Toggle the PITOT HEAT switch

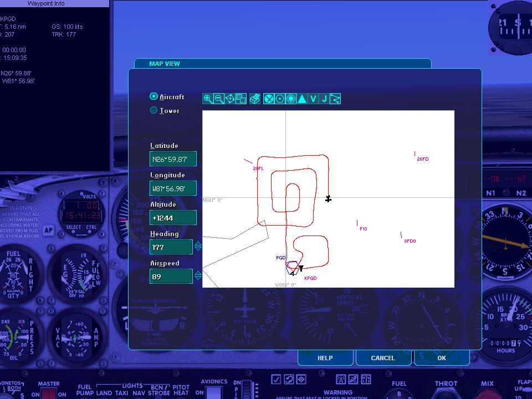click(x=181, y=390)
